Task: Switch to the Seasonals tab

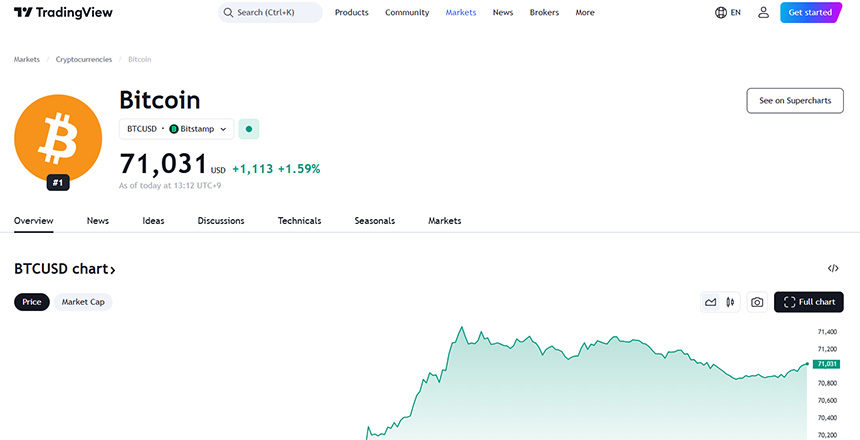Action: (375, 221)
